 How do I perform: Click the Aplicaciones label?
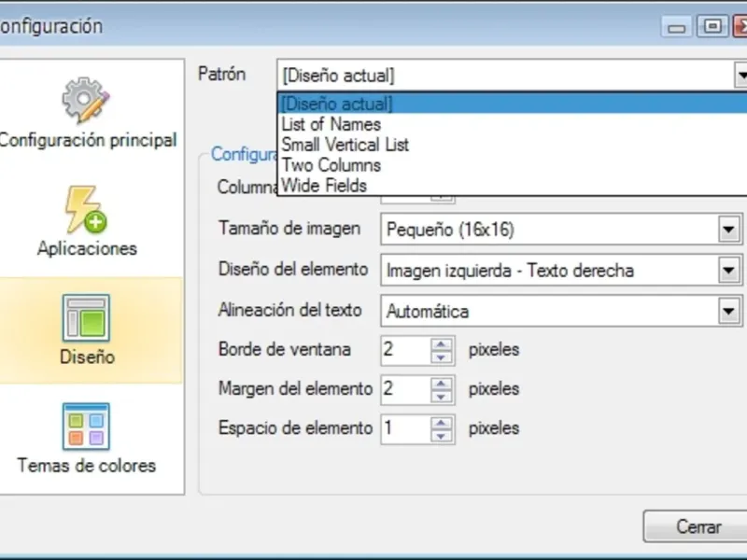tap(87, 248)
